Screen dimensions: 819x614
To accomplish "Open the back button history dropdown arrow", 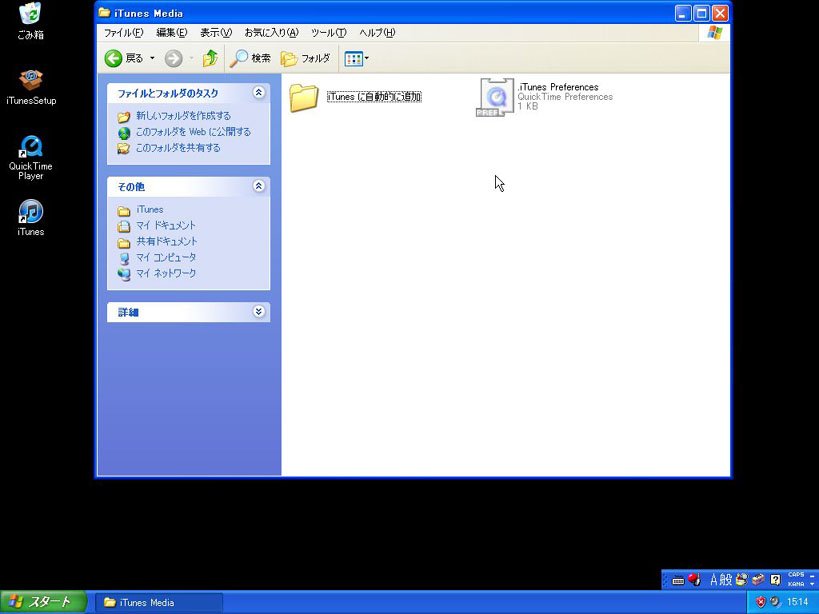I will (x=152, y=58).
